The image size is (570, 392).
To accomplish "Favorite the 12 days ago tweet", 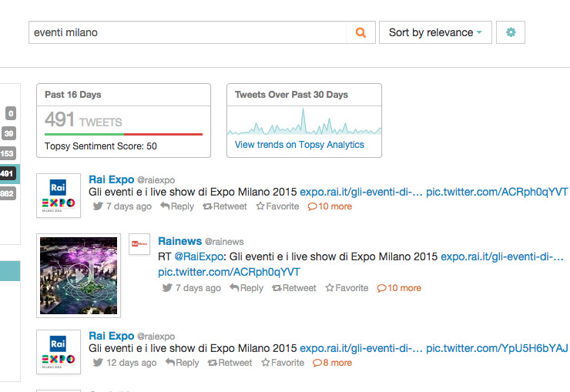I will tap(283, 363).
